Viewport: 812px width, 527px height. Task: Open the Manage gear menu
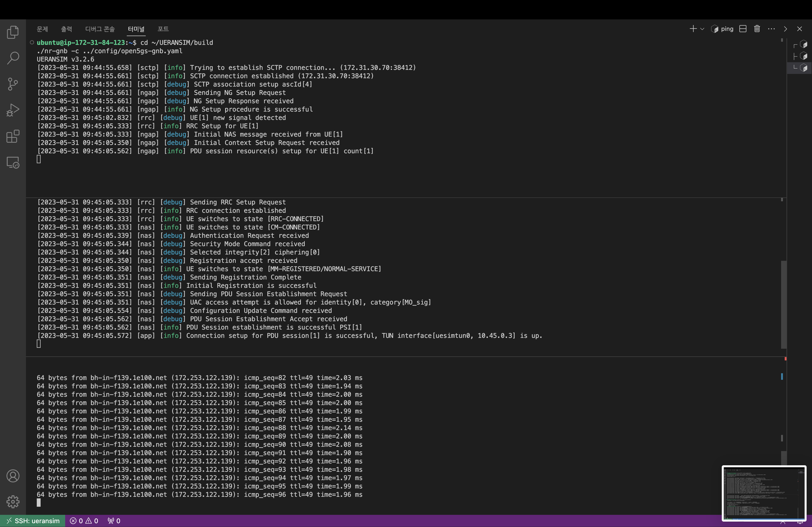click(x=13, y=502)
